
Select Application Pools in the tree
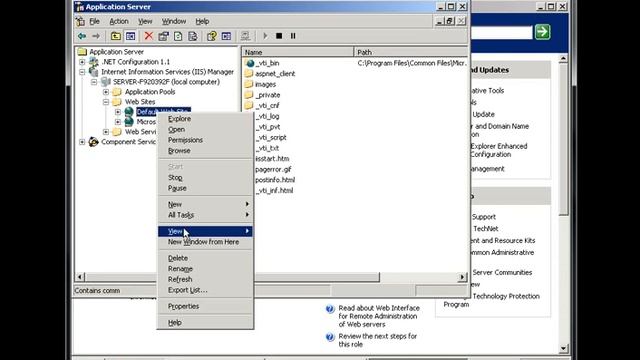(150, 92)
